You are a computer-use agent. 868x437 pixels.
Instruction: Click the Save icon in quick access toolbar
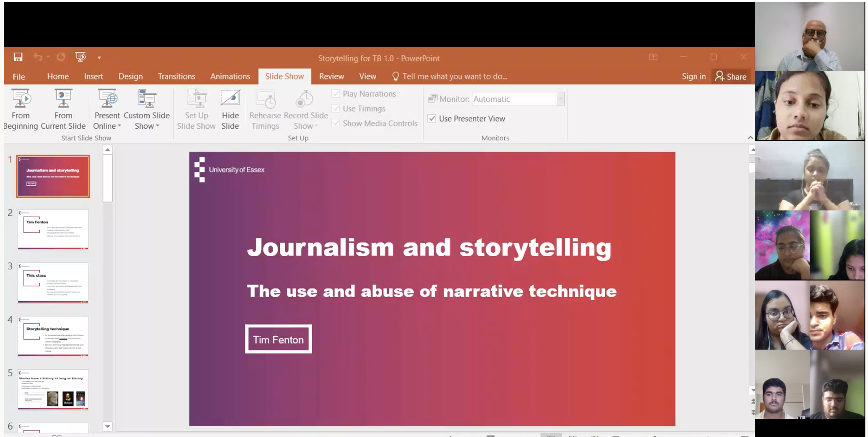pos(18,57)
